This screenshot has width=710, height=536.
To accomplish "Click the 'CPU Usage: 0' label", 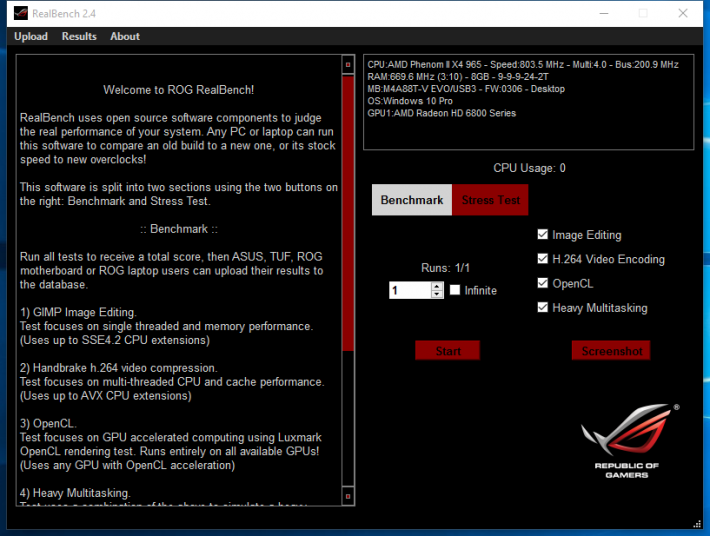I will point(529,168).
